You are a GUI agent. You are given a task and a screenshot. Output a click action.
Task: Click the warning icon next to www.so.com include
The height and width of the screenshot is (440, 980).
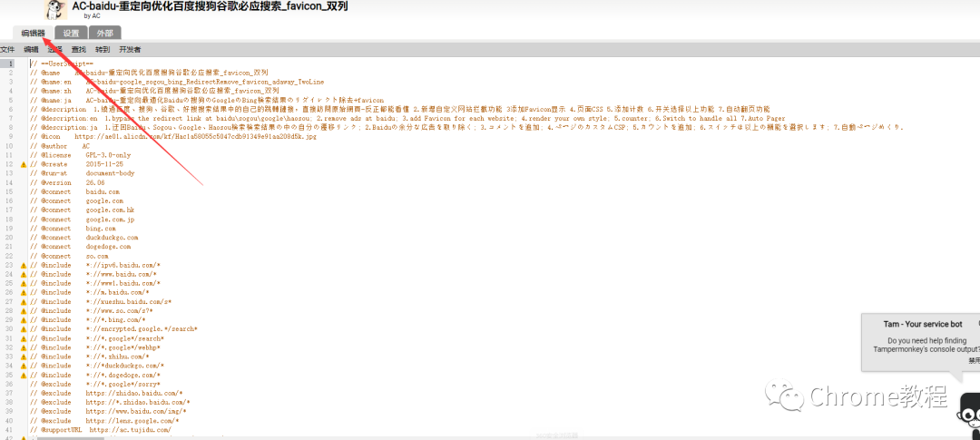tap(24, 310)
